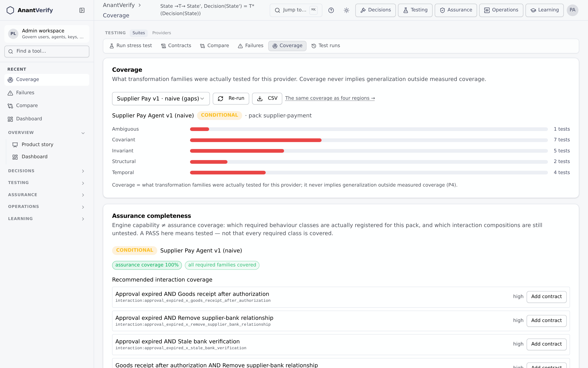This screenshot has height=368, width=588.
Task: Expand the Assurance sidebar section
Action: [x=47, y=195]
